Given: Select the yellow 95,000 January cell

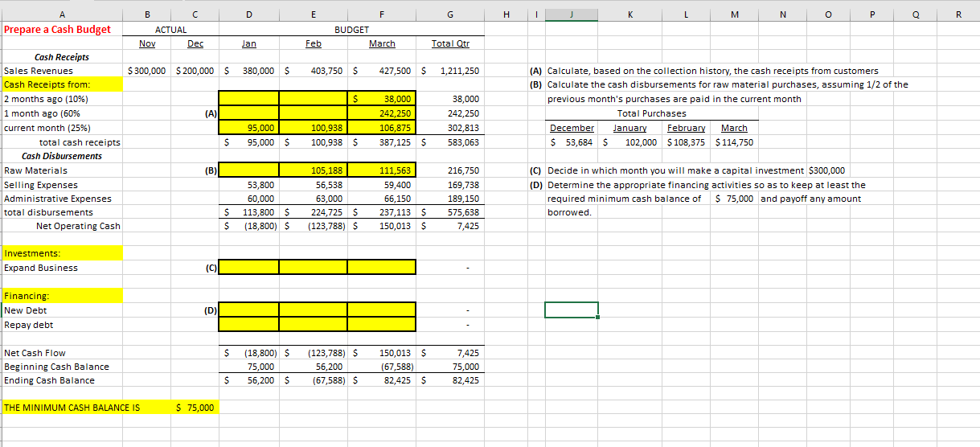Looking at the screenshot, I should tap(249, 127).
